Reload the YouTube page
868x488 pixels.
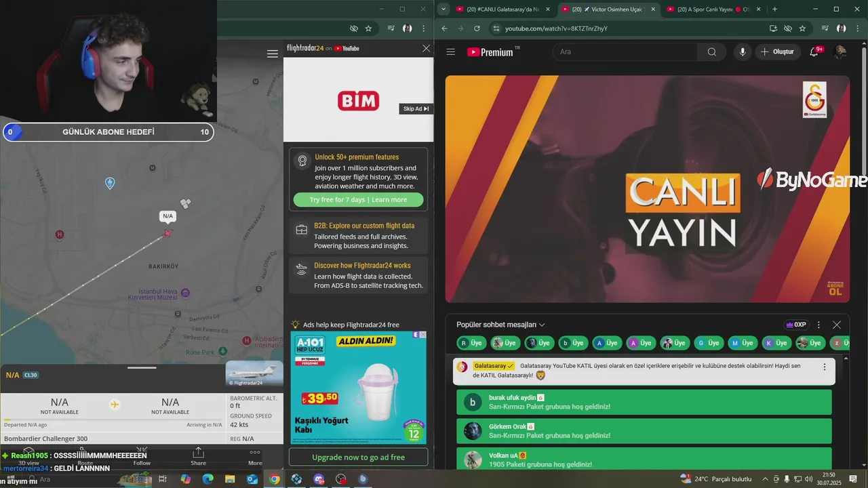tap(477, 28)
